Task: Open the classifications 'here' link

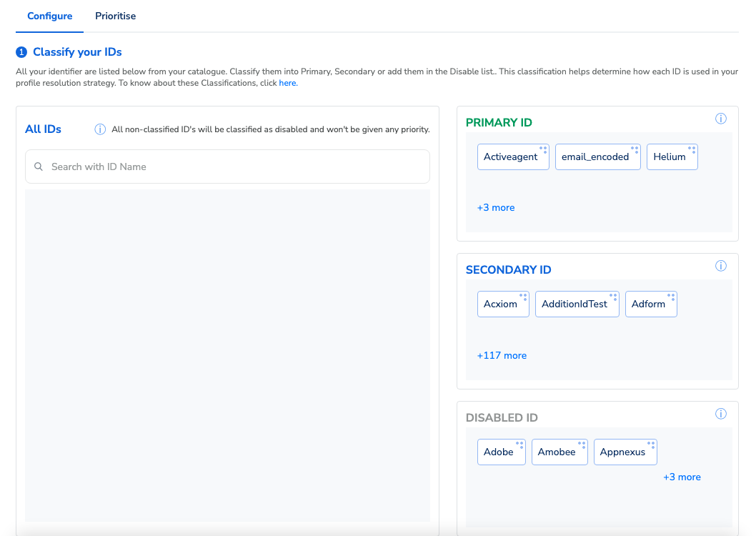Action: click(x=287, y=83)
